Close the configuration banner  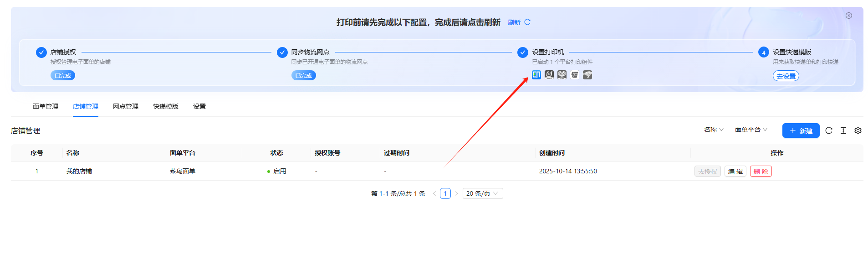coord(849,16)
